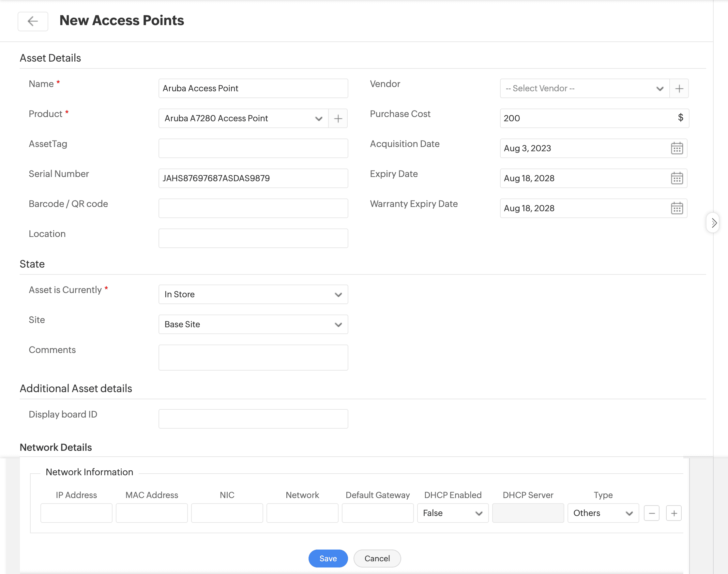
Task: Click the Cancel button
Action: click(377, 559)
